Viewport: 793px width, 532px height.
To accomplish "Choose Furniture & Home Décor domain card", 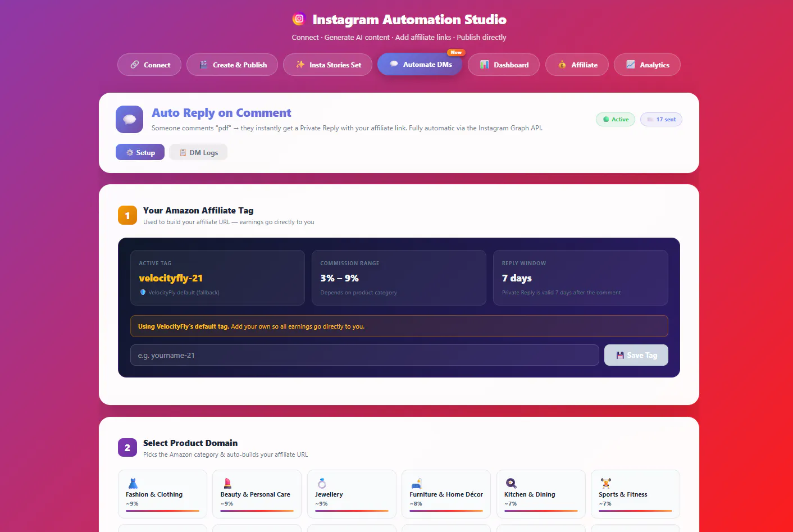I will [x=446, y=494].
